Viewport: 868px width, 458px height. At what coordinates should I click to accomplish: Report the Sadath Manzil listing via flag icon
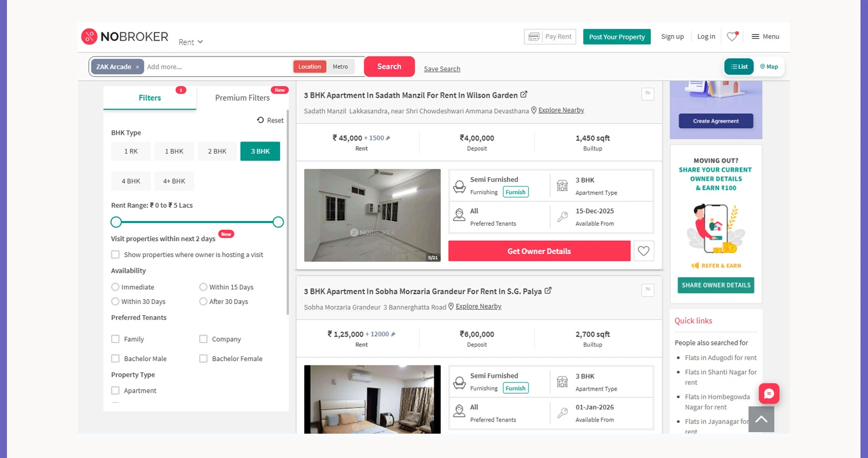tap(647, 94)
